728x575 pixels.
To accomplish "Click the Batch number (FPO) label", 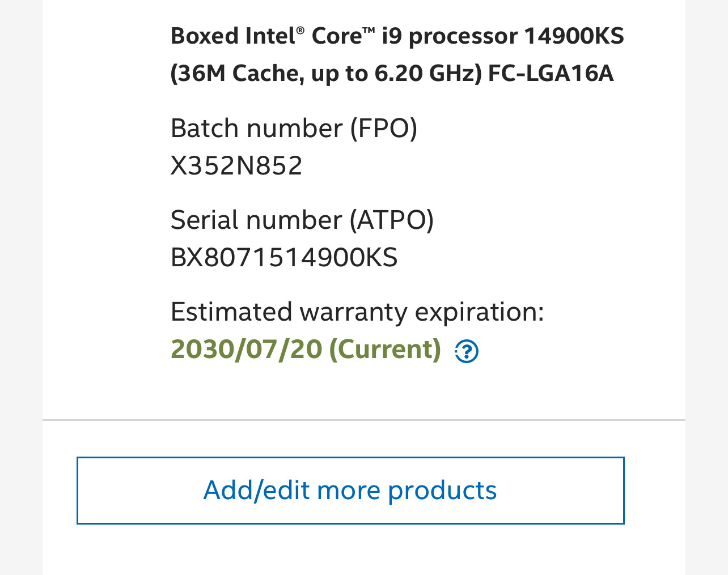I will [294, 128].
